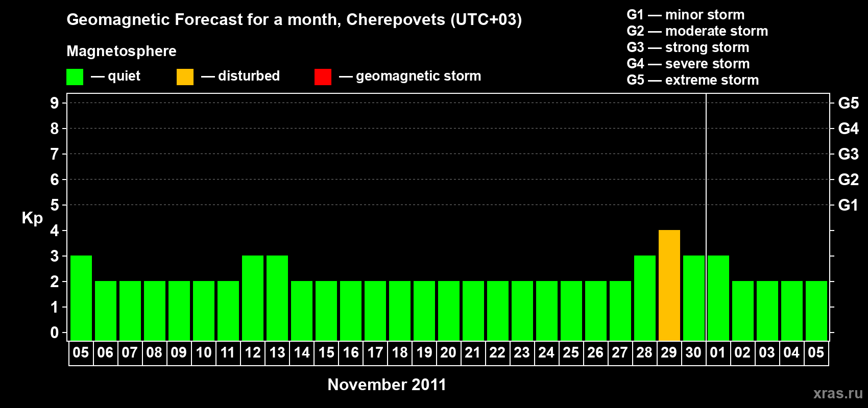Click the 'quiet' legend label

[124, 76]
